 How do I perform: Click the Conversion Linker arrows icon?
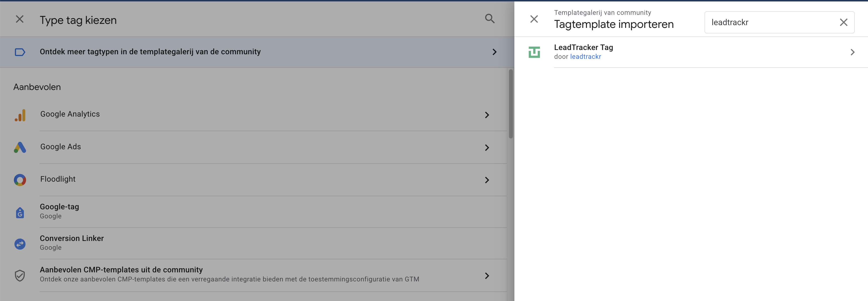click(20, 244)
